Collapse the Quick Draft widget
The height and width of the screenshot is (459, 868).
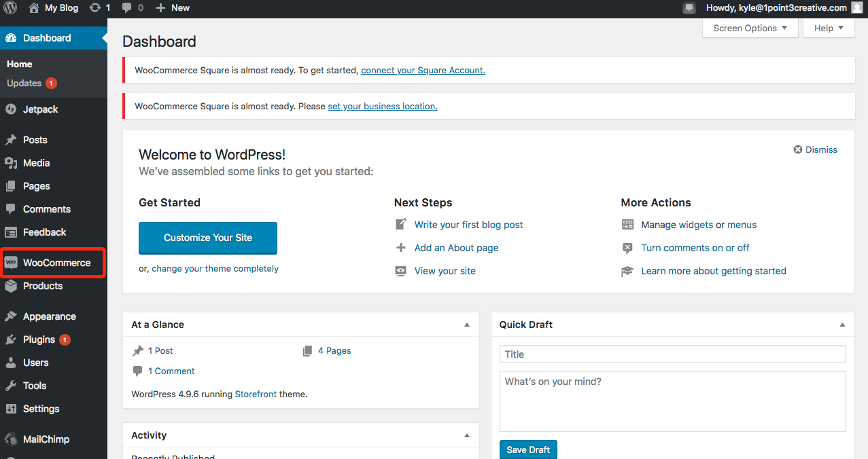click(x=842, y=325)
